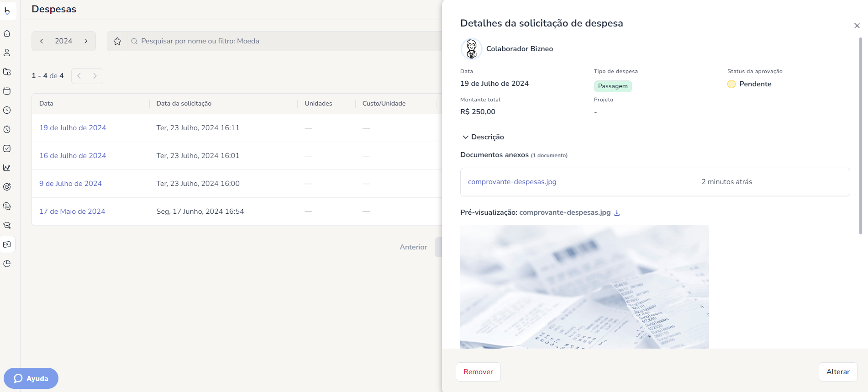Click the Alterar button
The image size is (868, 392).
pyautogui.click(x=837, y=372)
